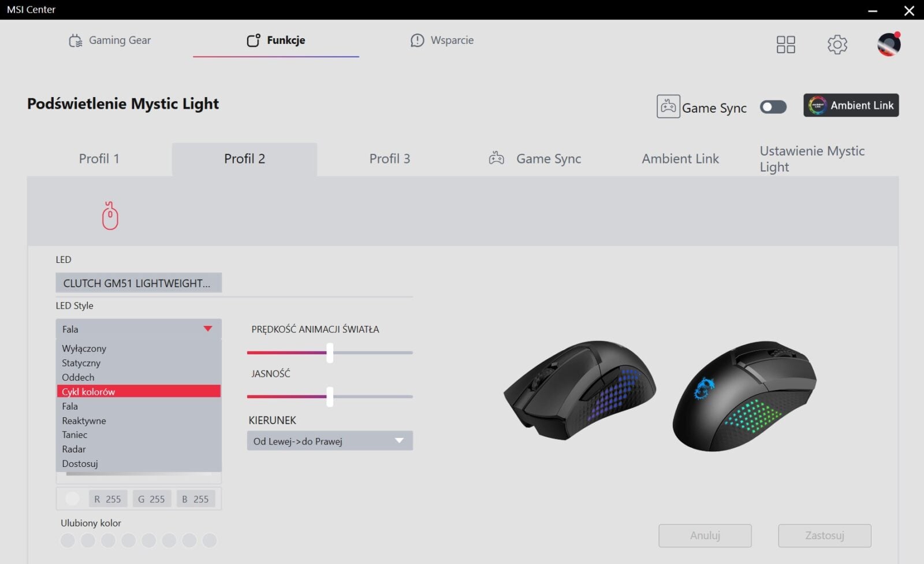The height and width of the screenshot is (564, 924).
Task: Click the Zastosuj button
Action: (825, 536)
